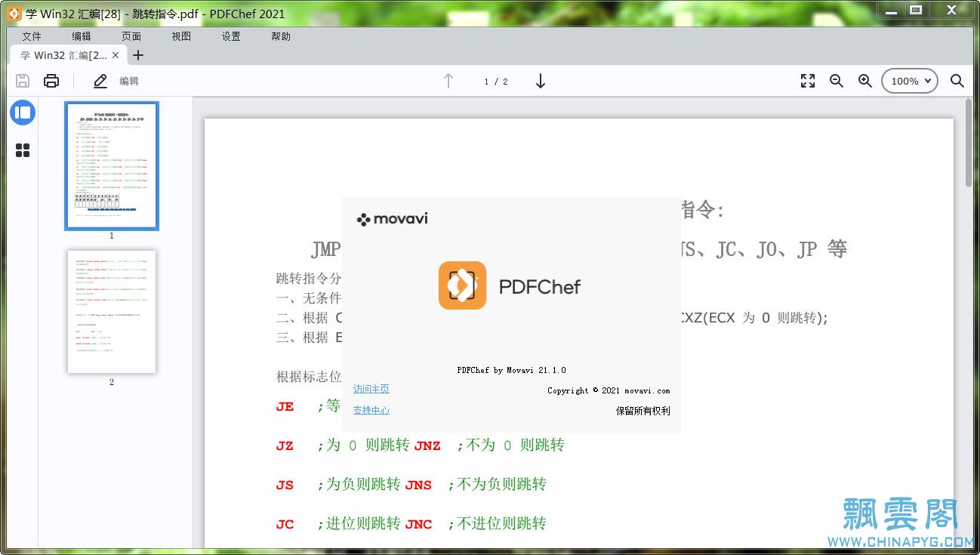Select page 1 thumbnail
This screenshot has height=555, width=980.
(112, 166)
